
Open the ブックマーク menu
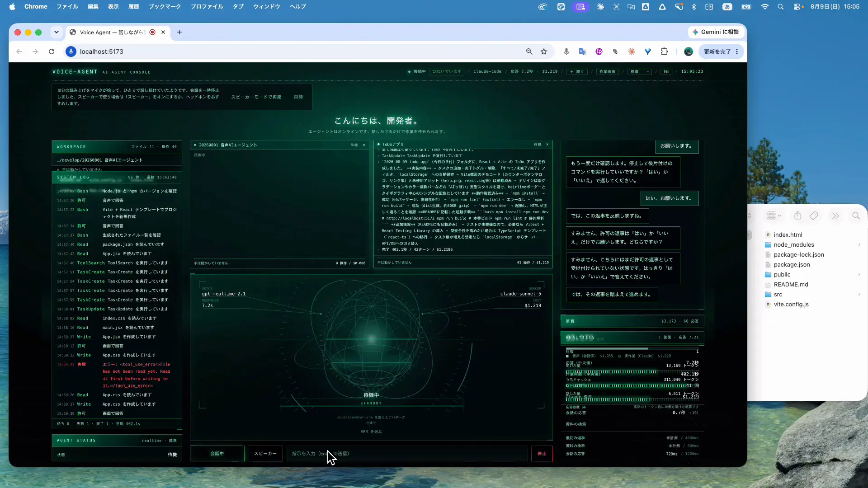point(165,7)
